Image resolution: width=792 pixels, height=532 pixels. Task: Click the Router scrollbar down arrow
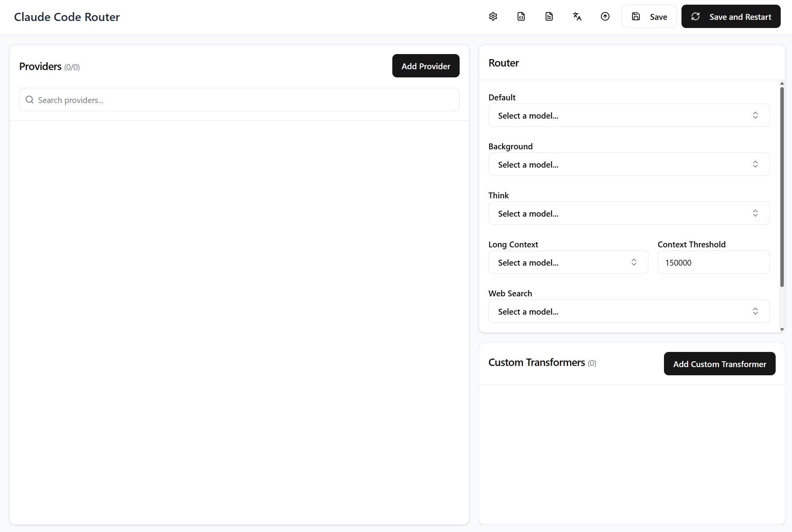[782, 329]
